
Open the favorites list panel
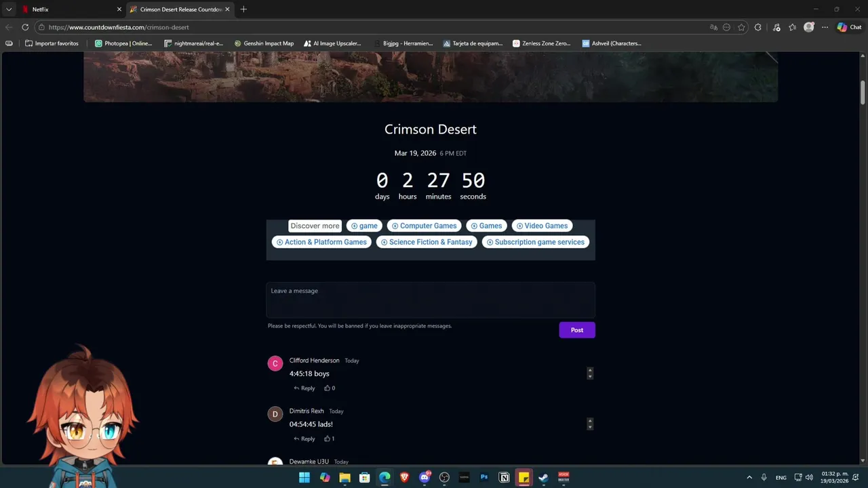click(792, 27)
